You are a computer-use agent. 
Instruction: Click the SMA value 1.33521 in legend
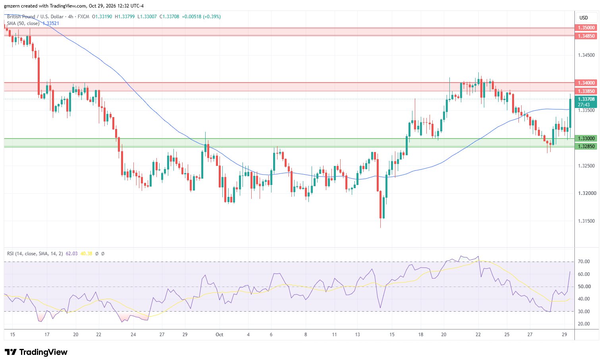click(51, 23)
